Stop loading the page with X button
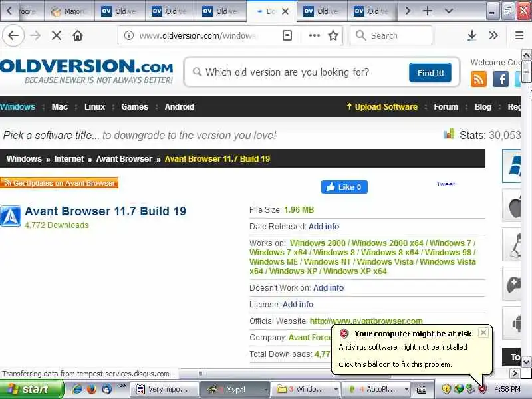The height and width of the screenshot is (399, 532). click(57, 35)
